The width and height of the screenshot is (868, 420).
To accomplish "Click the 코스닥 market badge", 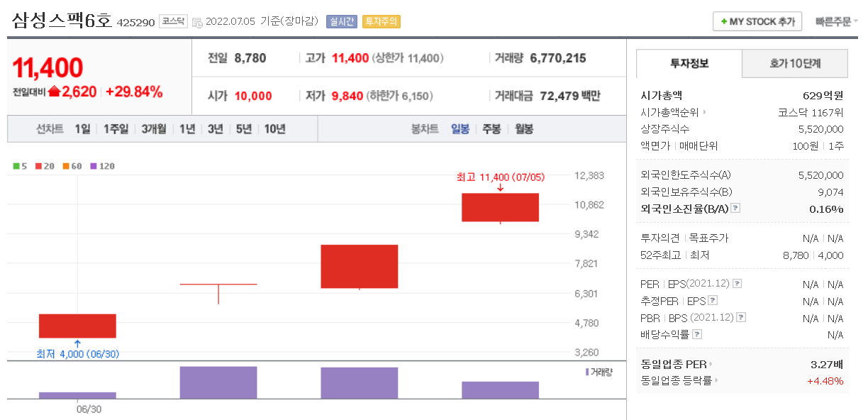I will point(173,21).
